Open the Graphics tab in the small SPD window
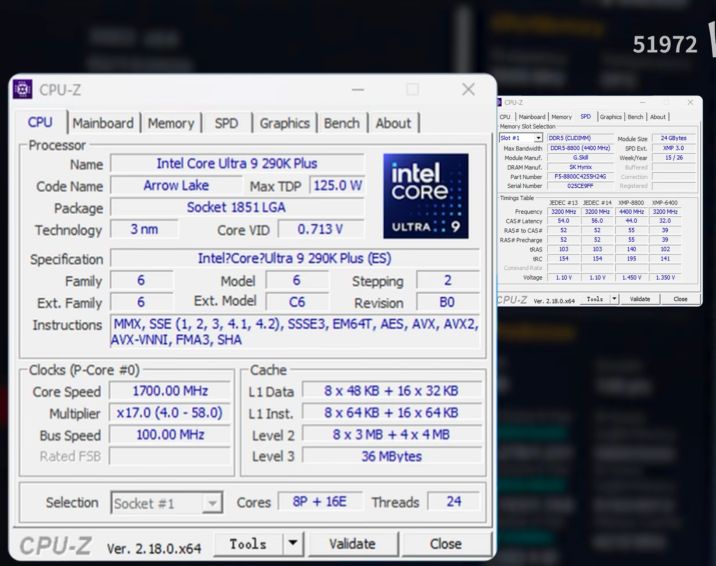Viewport: 716px width, 566px height. pyautogui.click(x=611, y=117)
